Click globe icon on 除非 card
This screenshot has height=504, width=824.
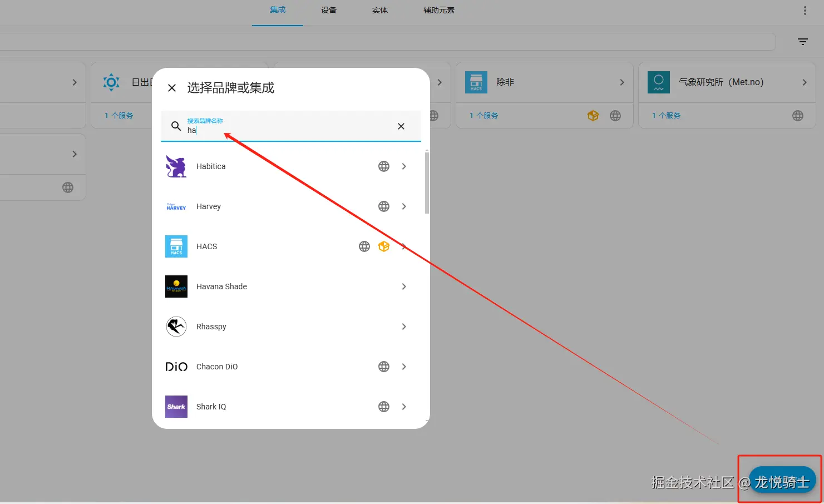[615, 116]
